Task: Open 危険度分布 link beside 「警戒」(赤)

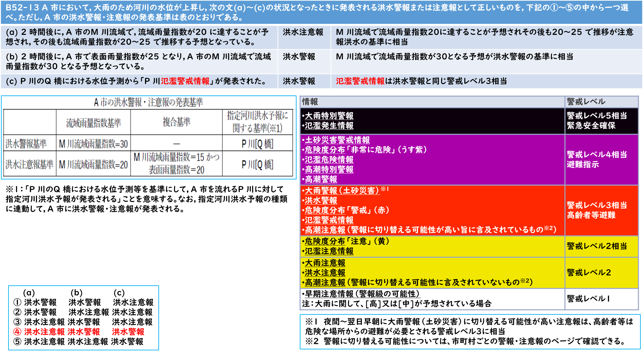Action: point(325,210)
